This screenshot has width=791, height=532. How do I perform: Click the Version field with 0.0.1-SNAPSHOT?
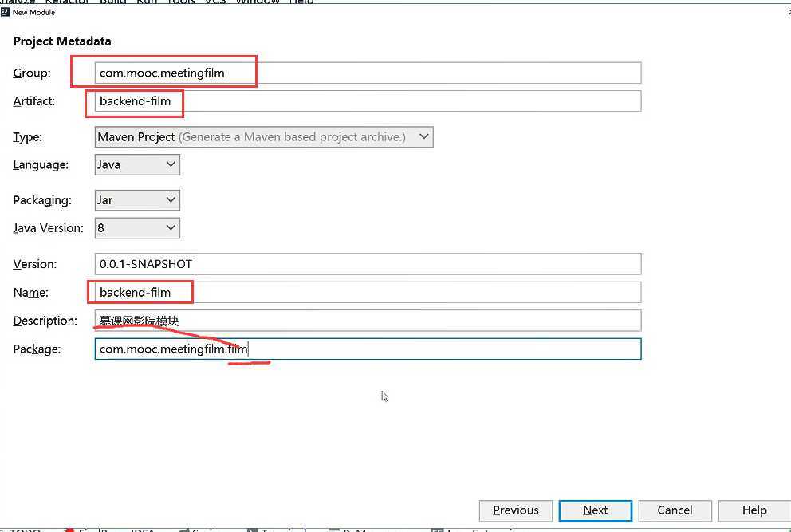pos(368,264)
